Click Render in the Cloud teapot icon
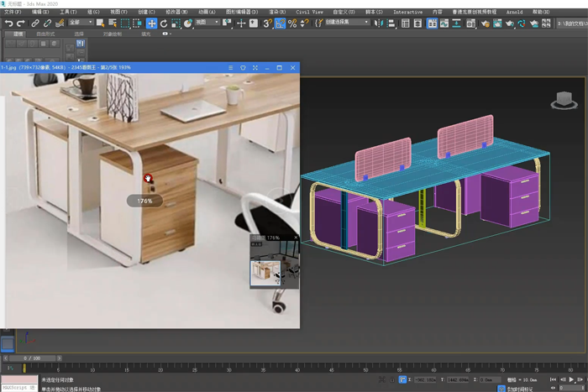Image resolution: width=588 pixels, height=392 pixels. point(534,24)
